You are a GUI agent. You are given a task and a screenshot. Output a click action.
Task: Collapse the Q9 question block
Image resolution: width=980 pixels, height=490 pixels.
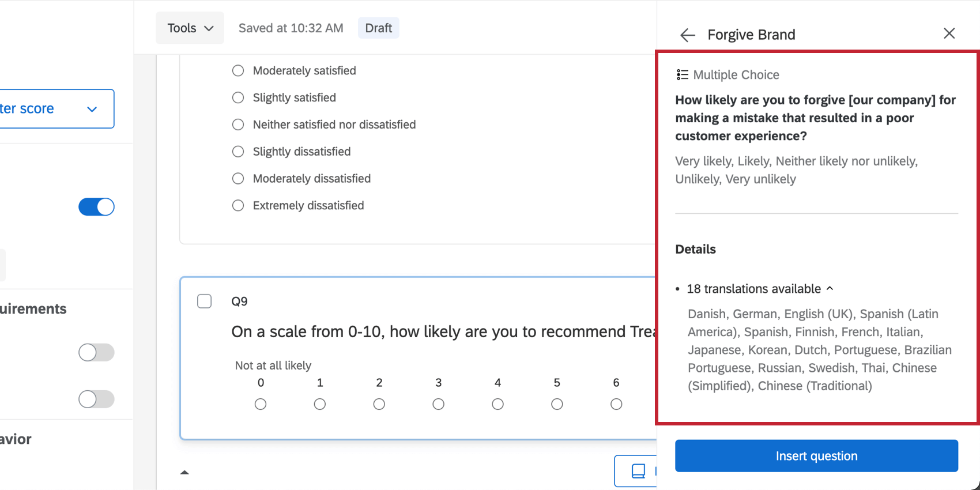(x=184, y=472)
